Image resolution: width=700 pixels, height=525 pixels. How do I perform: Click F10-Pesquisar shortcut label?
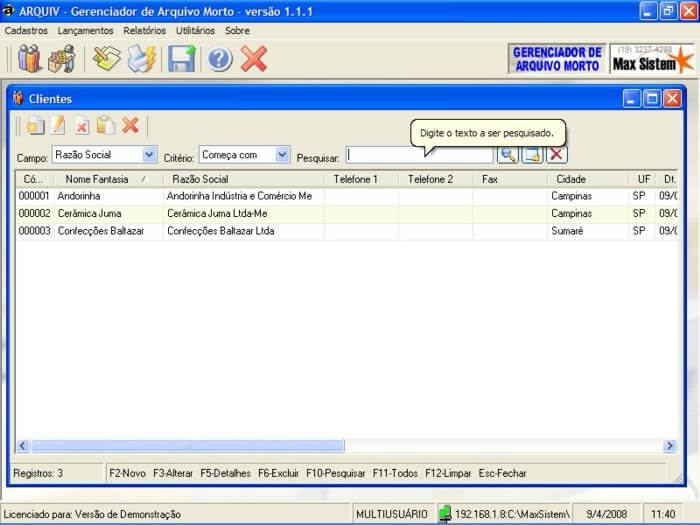click(x=336, y=473)
